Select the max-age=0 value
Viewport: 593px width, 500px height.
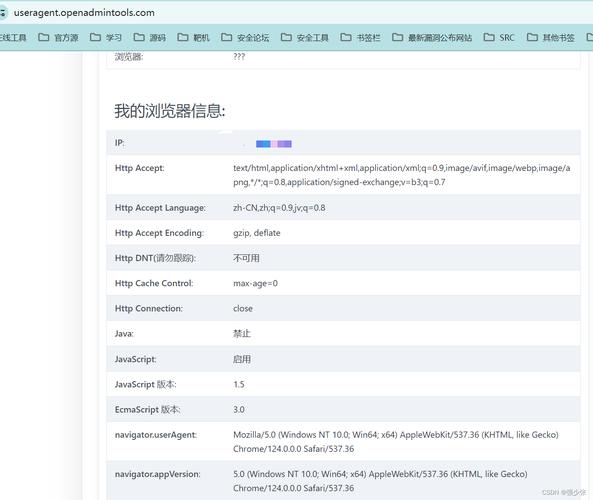point(255,283)
